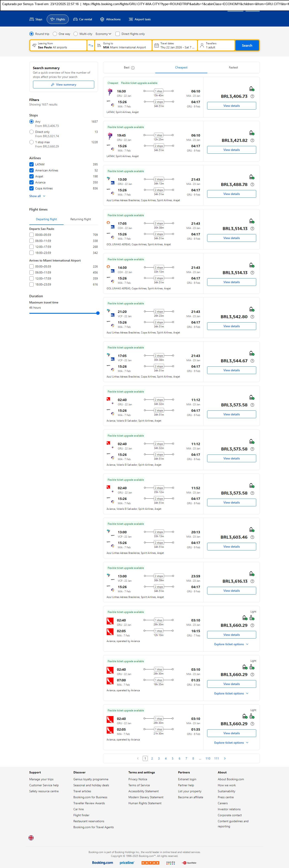
Task: Click the Airport taxis icon
Action: [131, 19]
